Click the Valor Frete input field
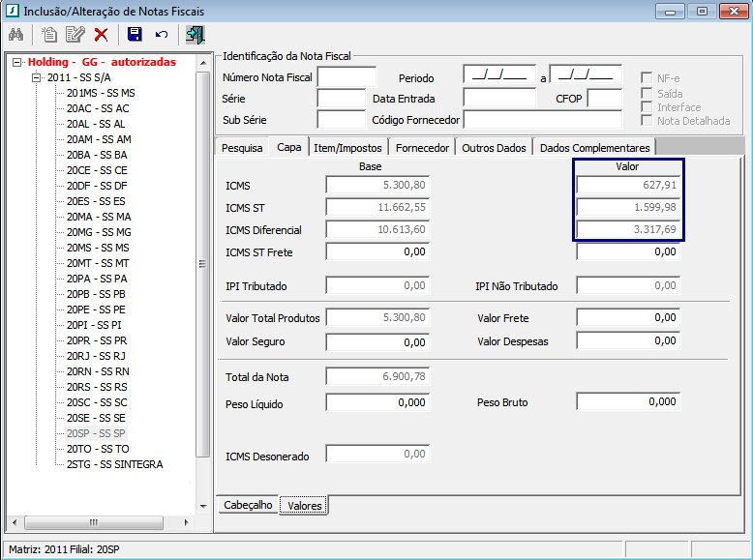This screenshot has height=560, width=753. point(628,318)
